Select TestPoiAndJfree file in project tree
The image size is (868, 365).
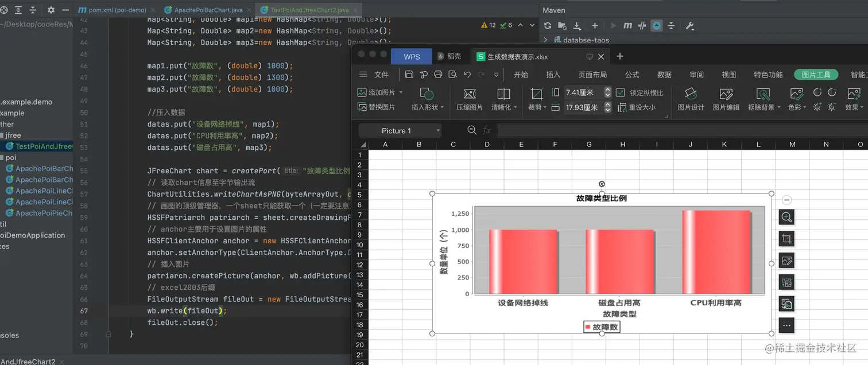tap(39, 146)
